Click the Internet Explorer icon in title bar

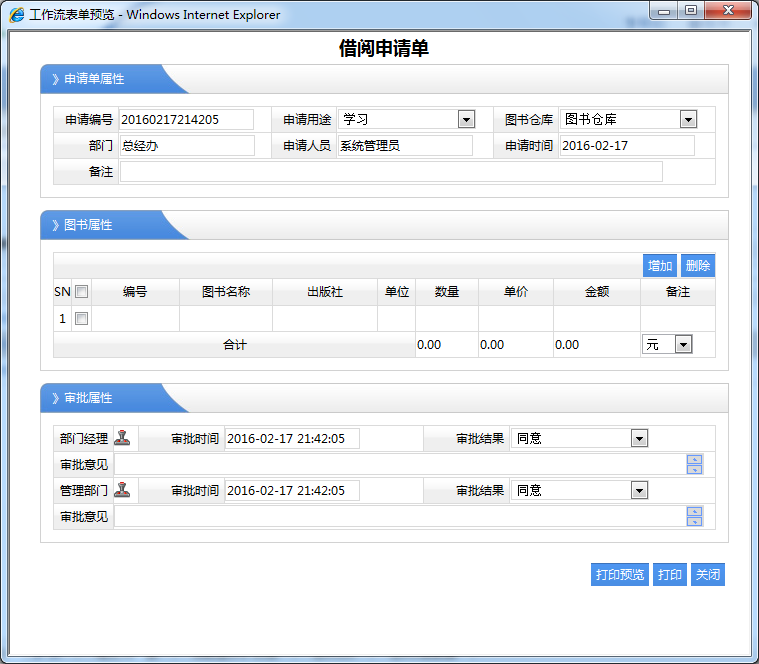(17, 15)
